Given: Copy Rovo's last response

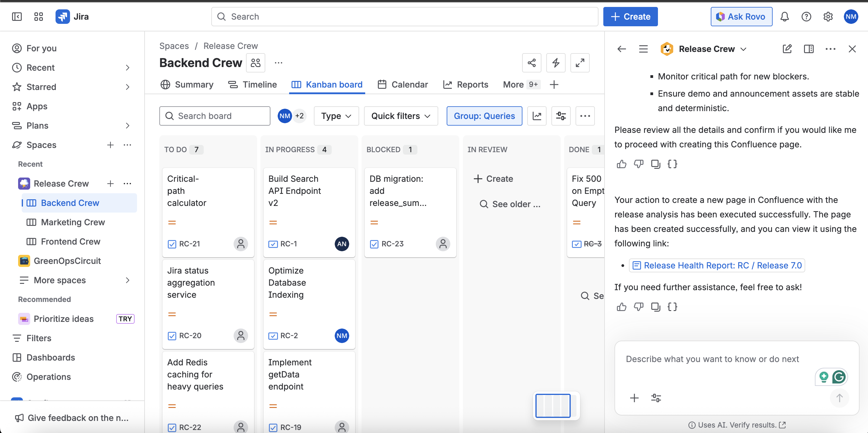Looking at the screenshot, I should (656, 307).
